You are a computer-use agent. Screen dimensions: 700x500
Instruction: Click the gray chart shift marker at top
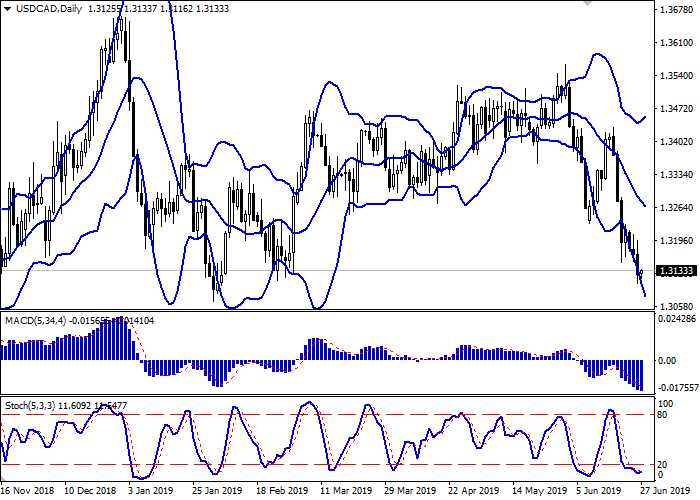pyautogui.click(x=587, y=4)
